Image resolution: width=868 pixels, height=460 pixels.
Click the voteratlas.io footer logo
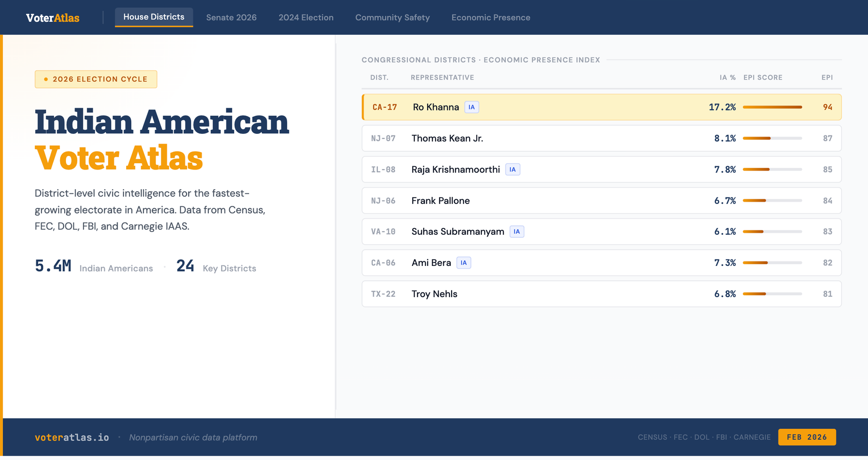(72, 437)
